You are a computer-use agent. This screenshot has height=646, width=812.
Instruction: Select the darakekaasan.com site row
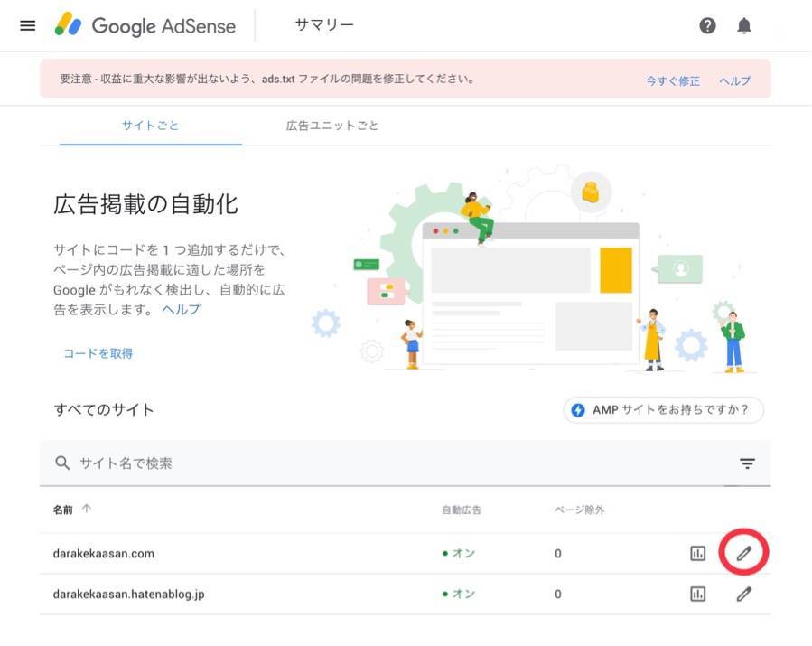405,553
